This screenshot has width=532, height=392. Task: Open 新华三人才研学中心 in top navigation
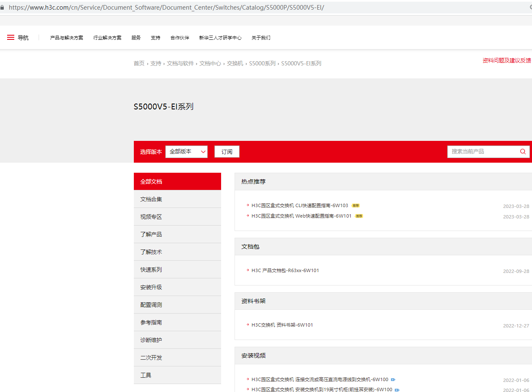point(220,38)
